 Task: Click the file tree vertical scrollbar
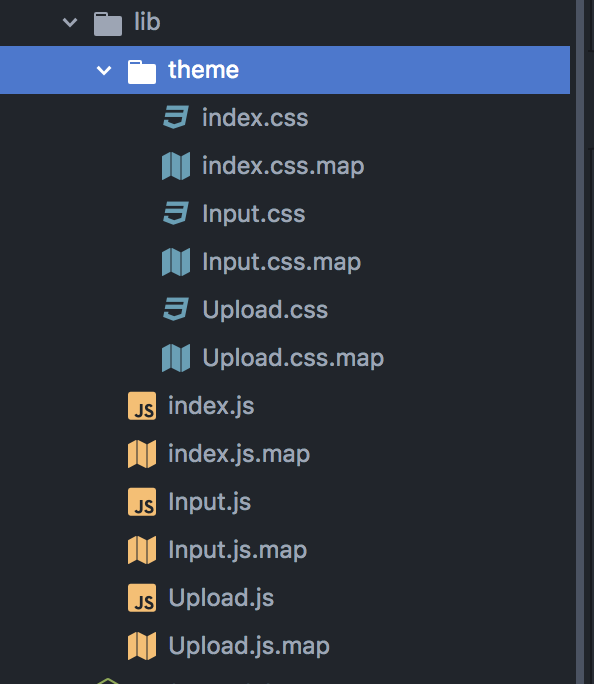[x=580, y=342]
